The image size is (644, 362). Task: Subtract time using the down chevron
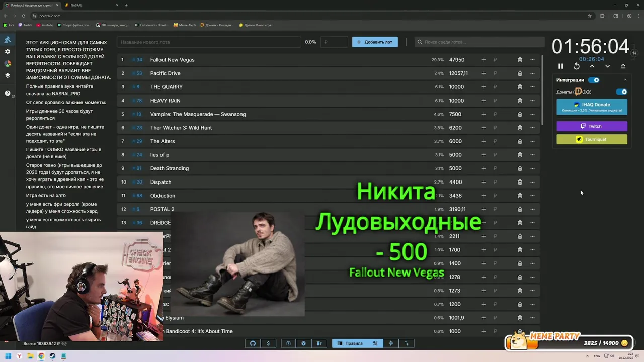pyautogui.click(x=607, y=66)
